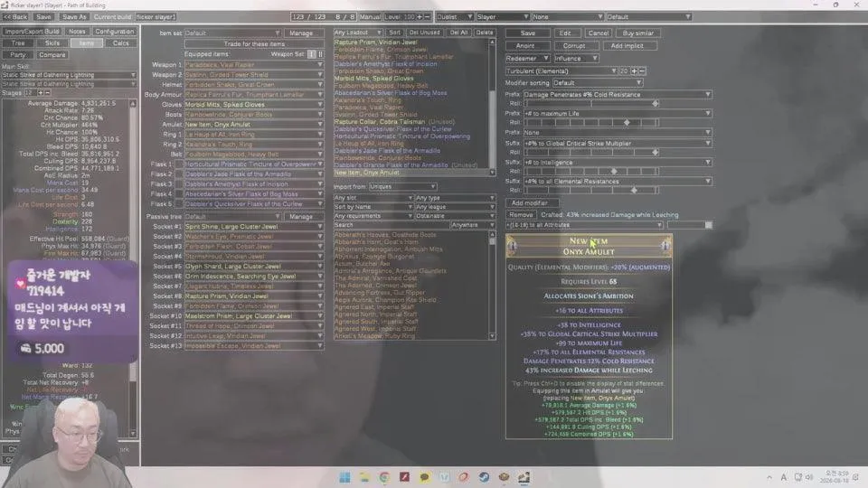Open the Damage Penetrates Cold Resistance prefix dropdown
Image resolution: width=868 pixels, height=488 pixels.
pos(618,95)
